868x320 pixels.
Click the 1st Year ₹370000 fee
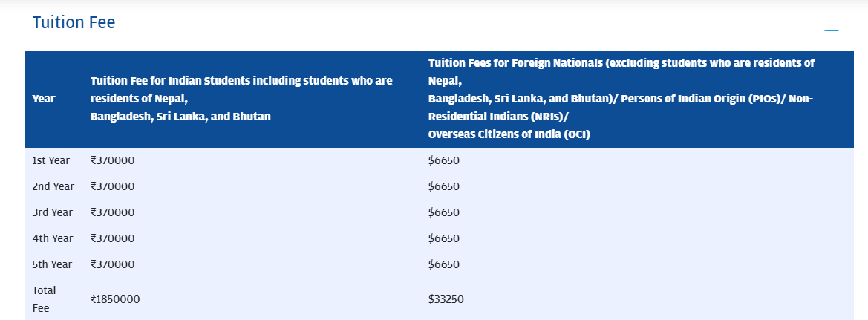tap(113, 160)
